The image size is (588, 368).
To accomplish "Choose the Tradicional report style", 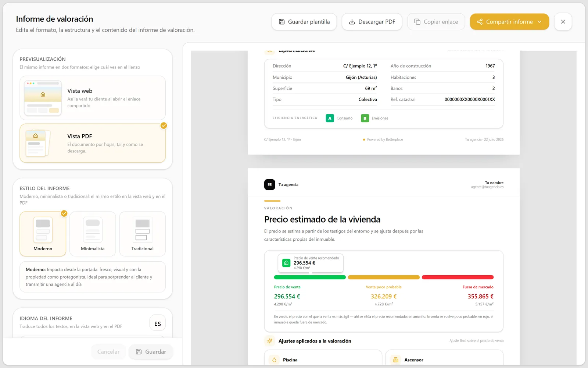I will pos(143,234).
